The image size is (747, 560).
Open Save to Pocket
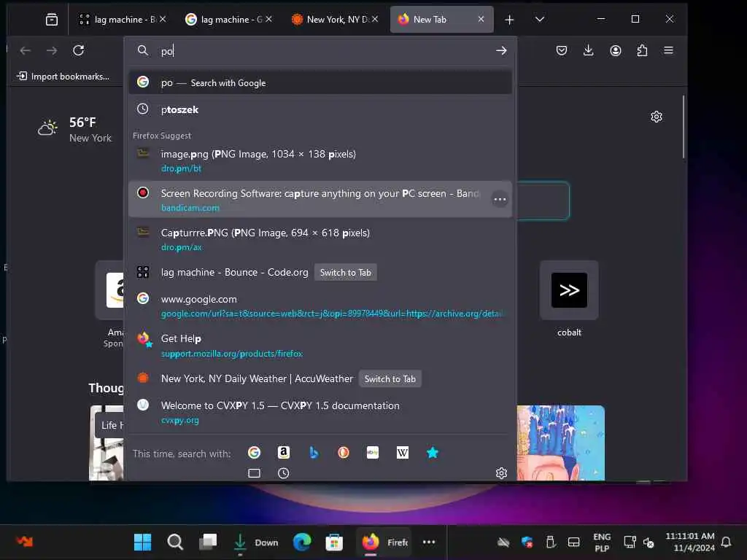click(x=562, y=50)
